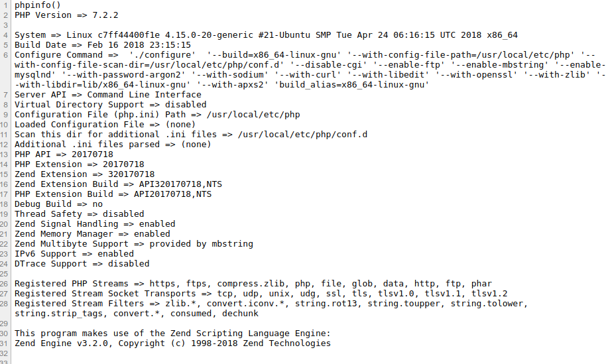
Task: Click the 'Virtual Directory Support' line
Action: [110, 104]
